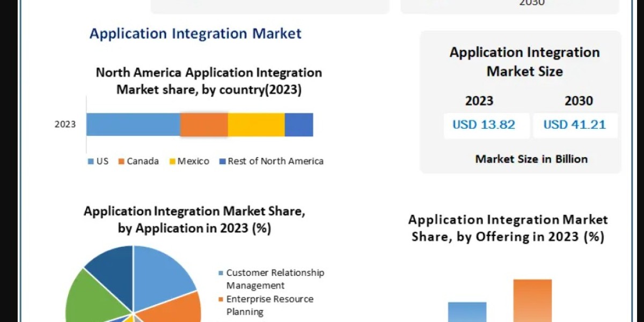644x322 pixels.
Task: Click the North America market share chart title
Action: pyautogui.click(x=209, y=81)
